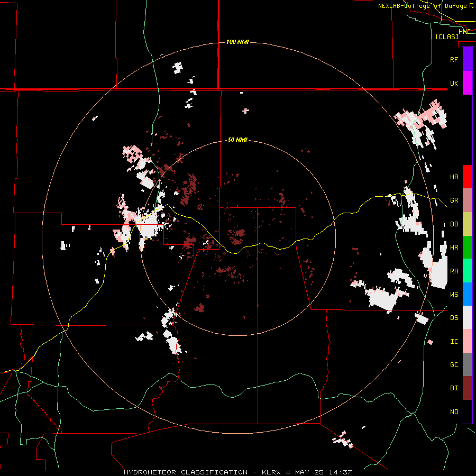Pick the dark green HR legend swatch
This screenshot has width=476, height=476.
click(x=467, y=248)
